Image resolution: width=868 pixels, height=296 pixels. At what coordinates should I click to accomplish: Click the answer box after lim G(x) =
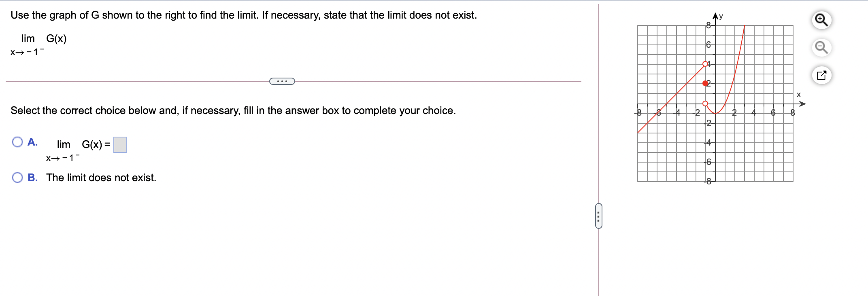click(x=121, y=144)
